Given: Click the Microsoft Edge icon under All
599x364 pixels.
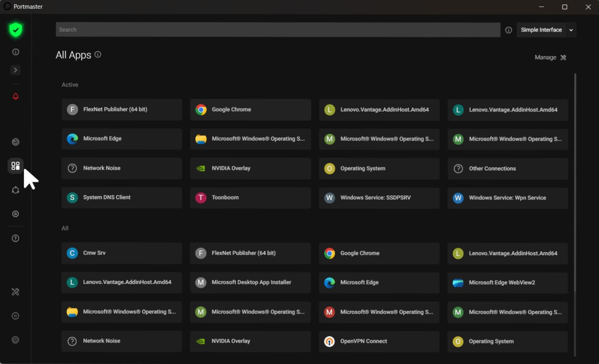Looking at the screenshot, I should (329, 283).
